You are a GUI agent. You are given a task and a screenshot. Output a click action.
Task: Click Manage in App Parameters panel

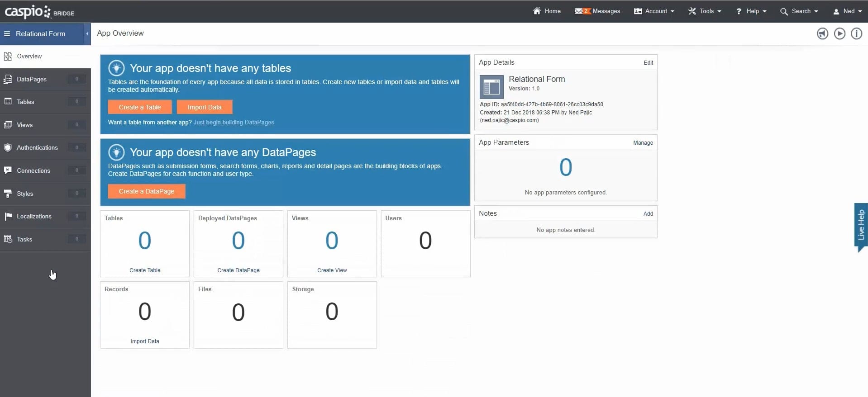point(643,143)
